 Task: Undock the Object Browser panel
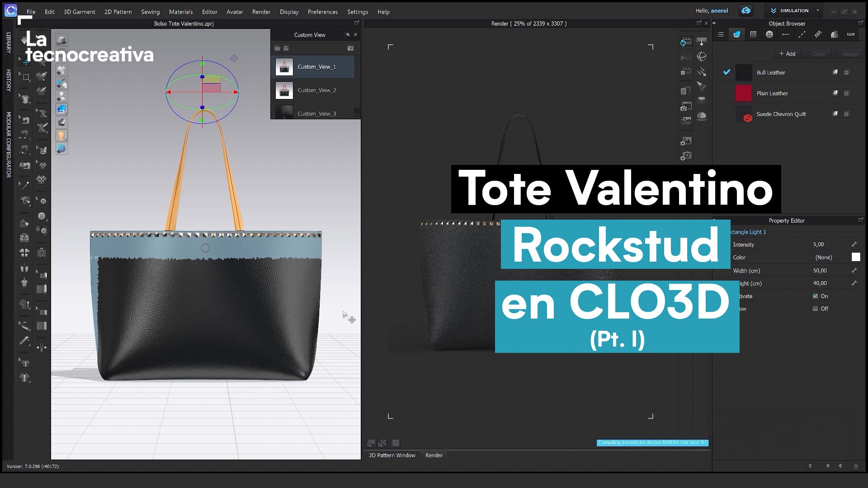pyautogui.click(x=860, y=23)
